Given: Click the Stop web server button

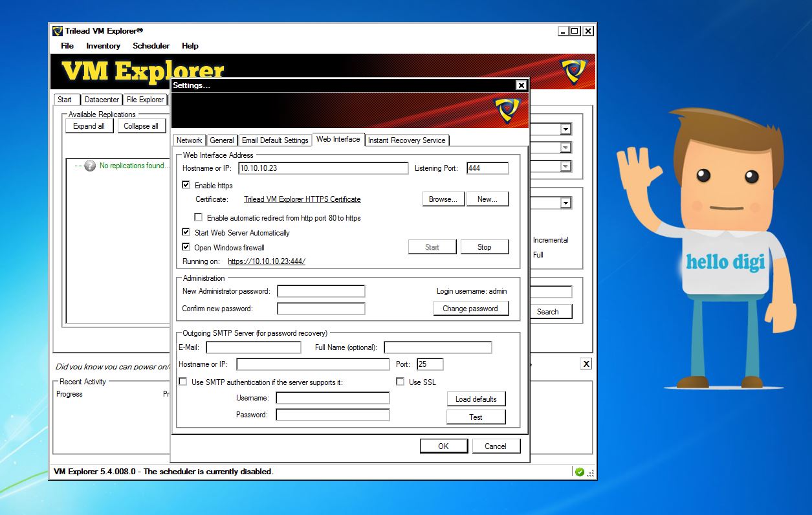Looking at the screenshot, I should (485, 247).
